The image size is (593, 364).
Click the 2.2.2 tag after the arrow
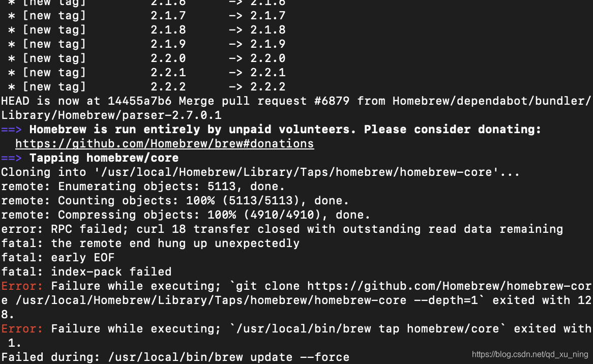(x=268, y=87)
